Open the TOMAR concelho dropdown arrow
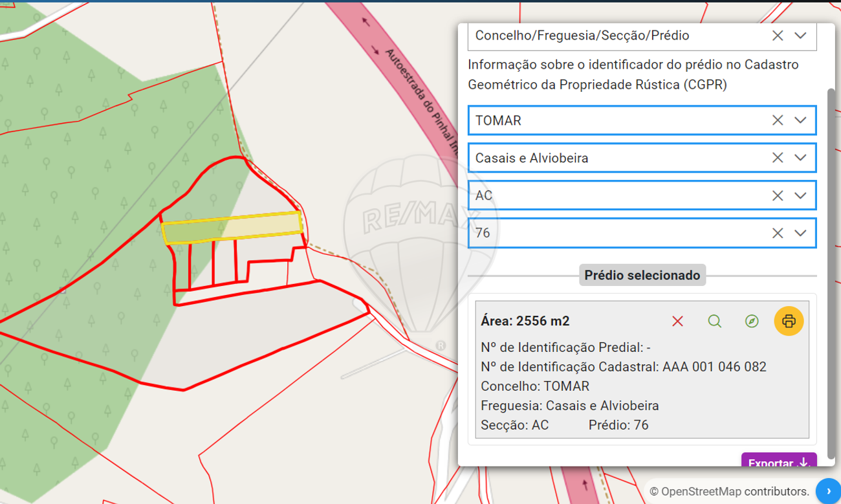The width and height of the screenshot is (841, 504). pyautogui.click(x=800, y=120)
